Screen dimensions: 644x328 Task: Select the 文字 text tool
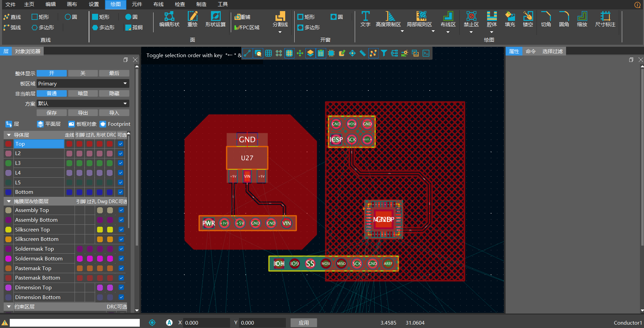point(365,19)
